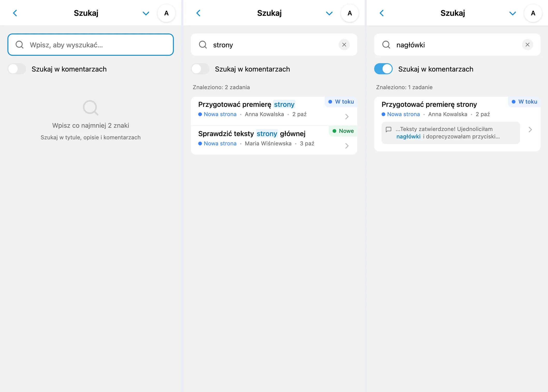The width and height of the screenshot is (548, 392).
Task: Go back using left panel's back arrow
Action: [x=15, y=13]
